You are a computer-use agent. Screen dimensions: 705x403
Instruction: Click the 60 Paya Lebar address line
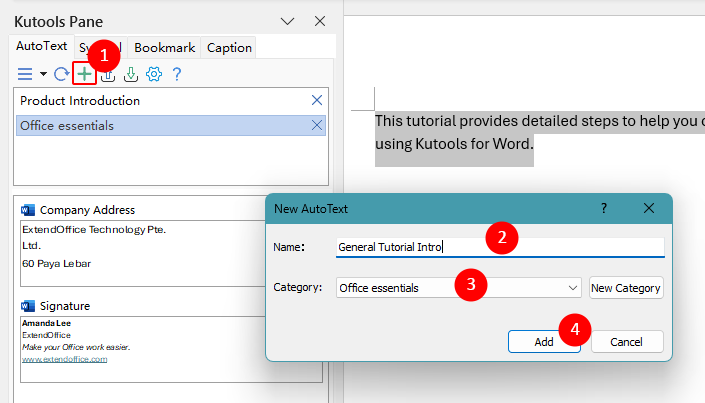click(x=57, y=264)
